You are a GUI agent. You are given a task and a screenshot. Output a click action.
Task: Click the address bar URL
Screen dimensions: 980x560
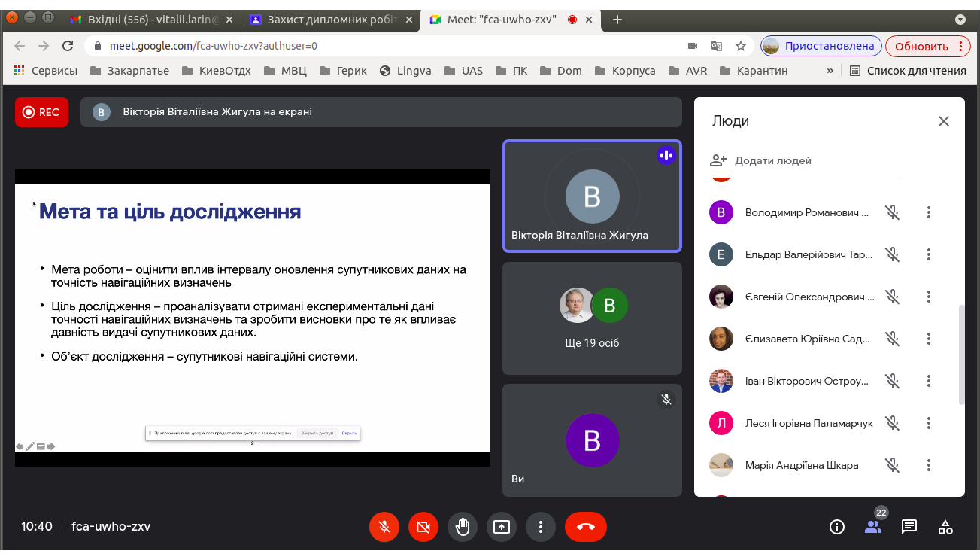coord(214,46)
